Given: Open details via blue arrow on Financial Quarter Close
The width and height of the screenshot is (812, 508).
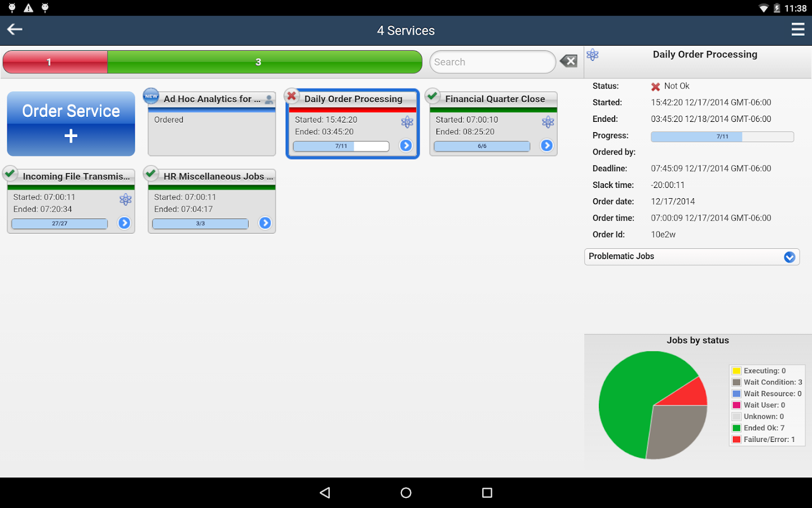Looking at the screenshot, I should pyautogui.click(x=546, y=146).
